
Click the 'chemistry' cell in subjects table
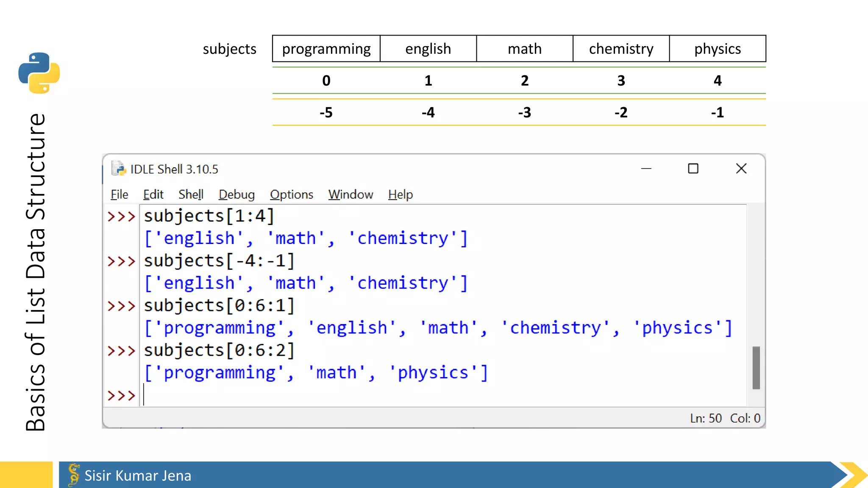[621, 49]
